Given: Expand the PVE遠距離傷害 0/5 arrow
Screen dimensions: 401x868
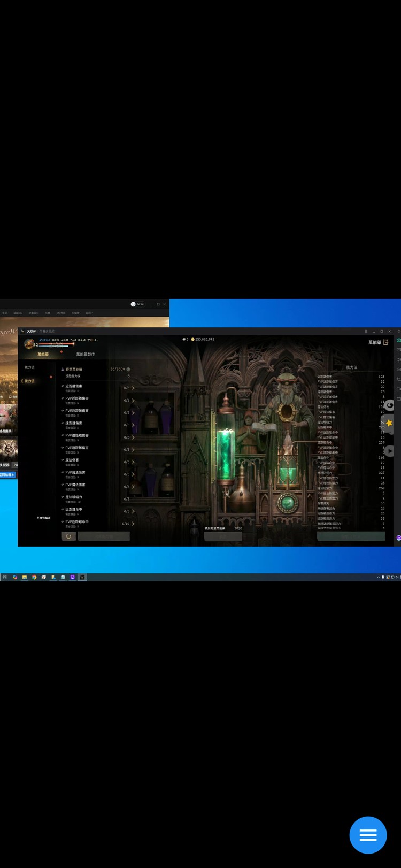Looking at the screenshot, I should point(133,449).
